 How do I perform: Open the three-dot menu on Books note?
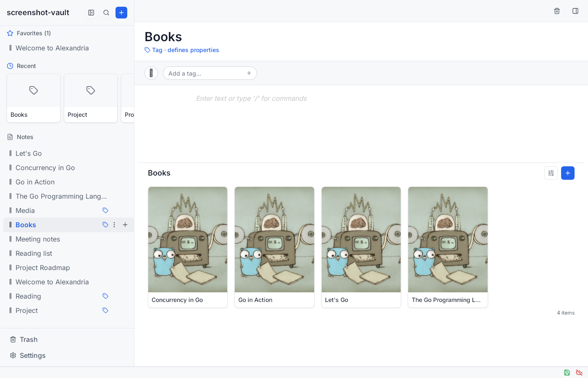(114, 225)
